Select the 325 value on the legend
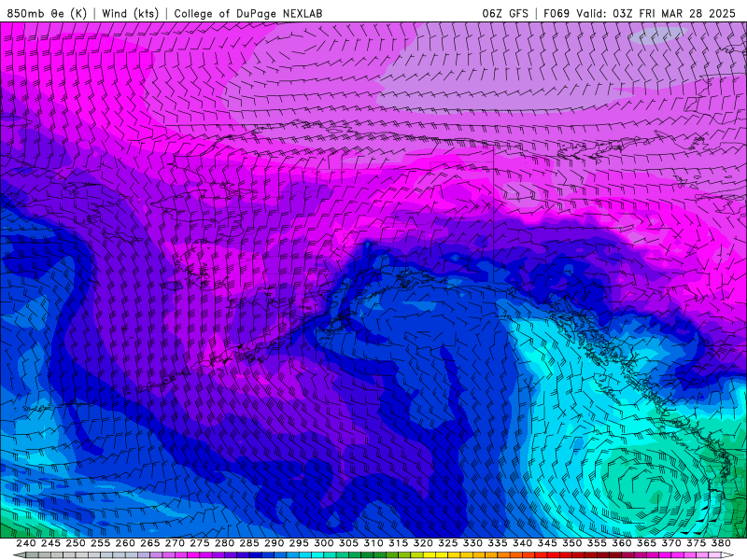The height and width of the screenshot is (560, 747). click(x=447, y=543)
